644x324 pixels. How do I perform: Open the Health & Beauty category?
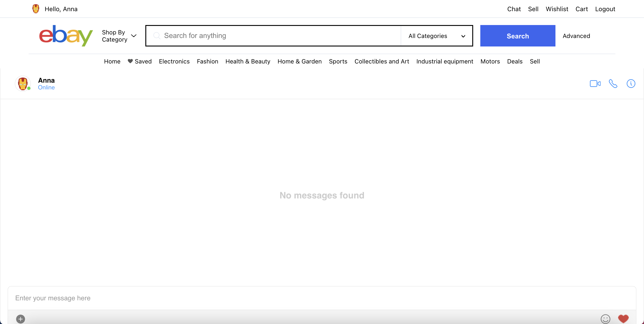point(248,61)
